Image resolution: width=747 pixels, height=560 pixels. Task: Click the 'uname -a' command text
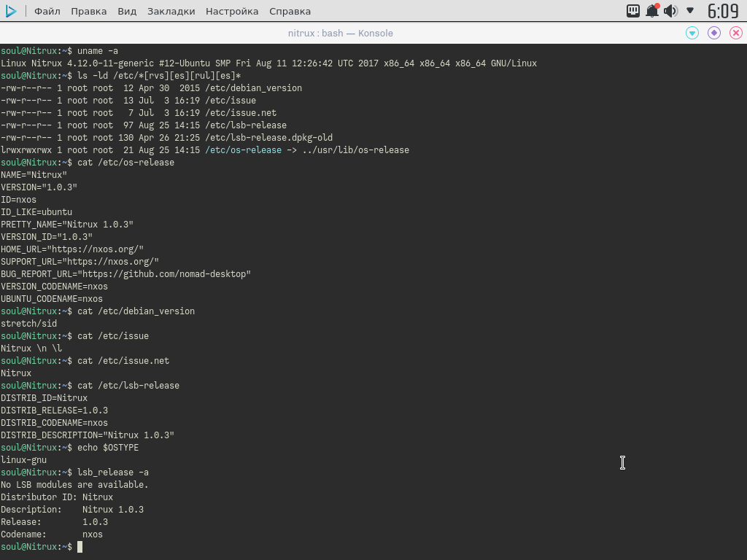[x=98, y=51]
